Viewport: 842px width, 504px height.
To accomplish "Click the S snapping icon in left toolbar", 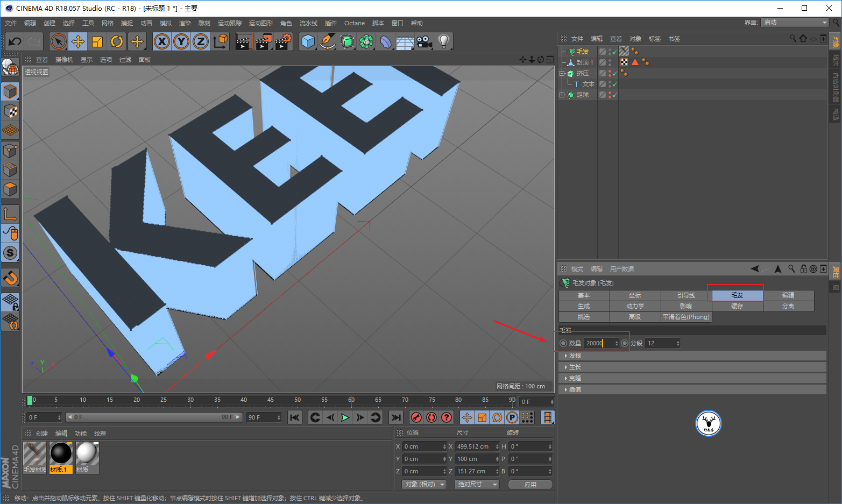I will tap(10, 253).
